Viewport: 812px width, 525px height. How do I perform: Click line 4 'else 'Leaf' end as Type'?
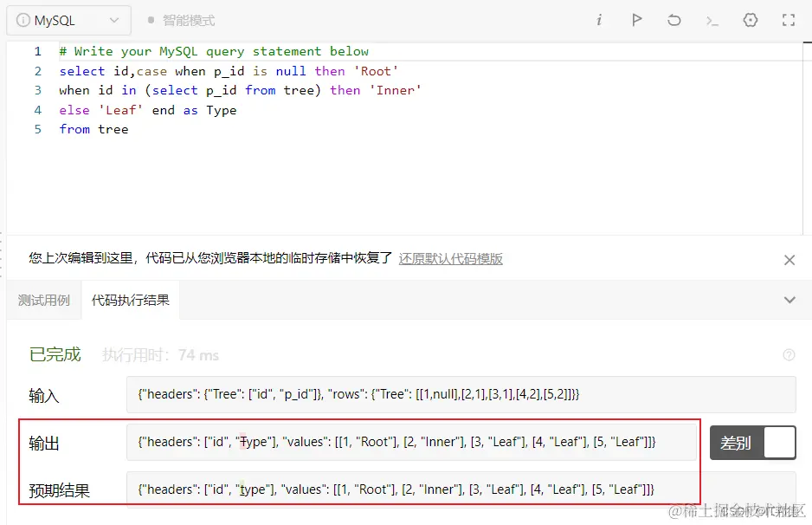(x=147, y=110)
